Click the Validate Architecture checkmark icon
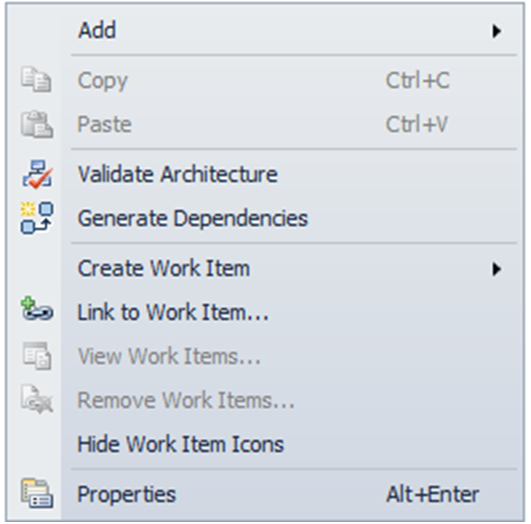 [37, 174]
